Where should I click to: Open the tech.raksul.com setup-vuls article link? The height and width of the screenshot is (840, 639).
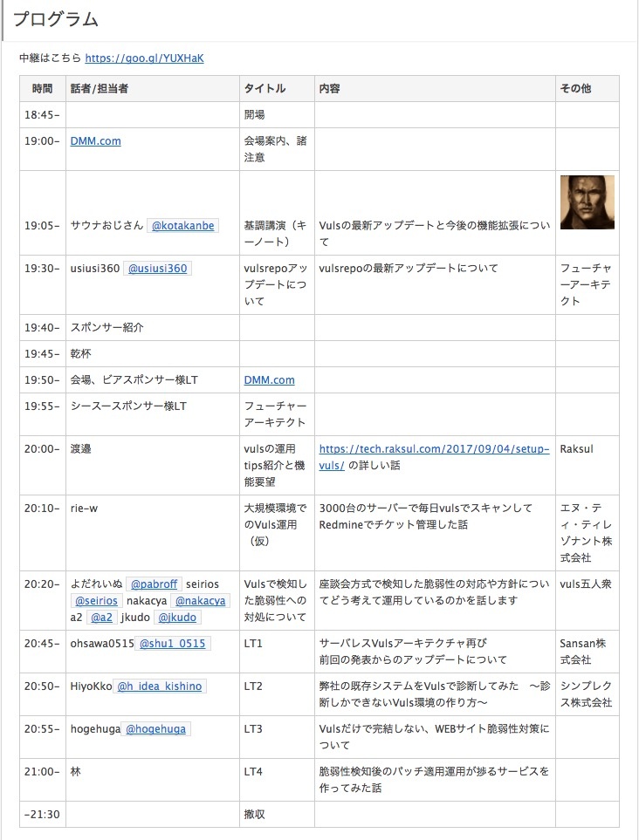(x=434, y=456)
